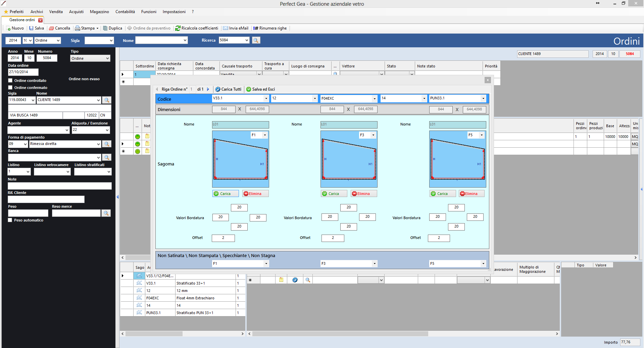Toggle Ordine controllato checkbox
The height and width of the screenshot is (348, 644).
tap(10, 81)
